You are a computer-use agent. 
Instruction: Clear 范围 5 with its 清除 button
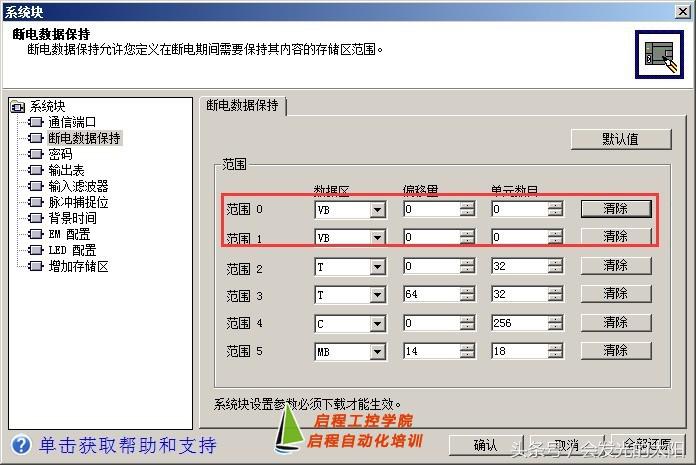(616, 351)
